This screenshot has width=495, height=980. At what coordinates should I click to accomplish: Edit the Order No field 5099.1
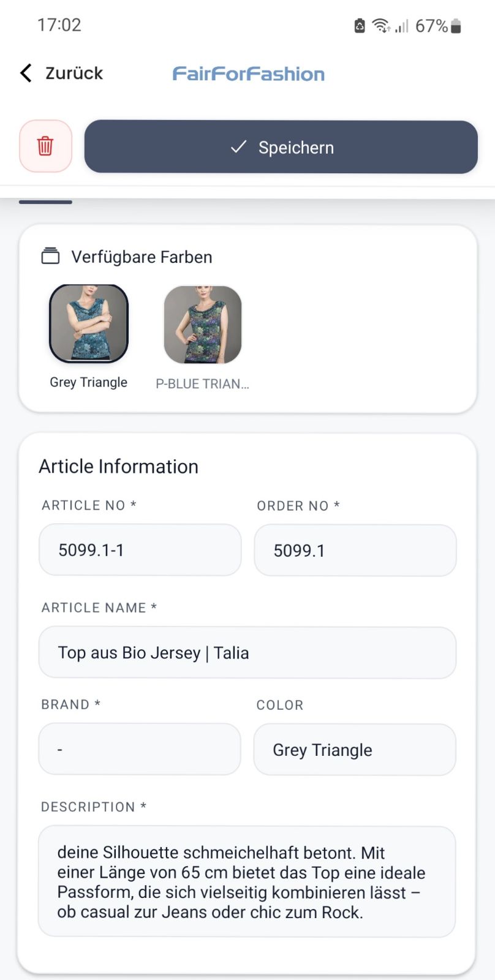[x=355, y=551]
